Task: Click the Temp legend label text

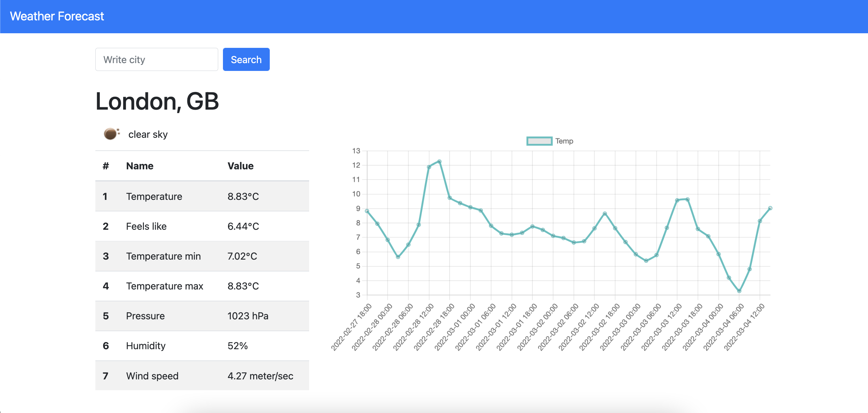Action: pos(564,141)
